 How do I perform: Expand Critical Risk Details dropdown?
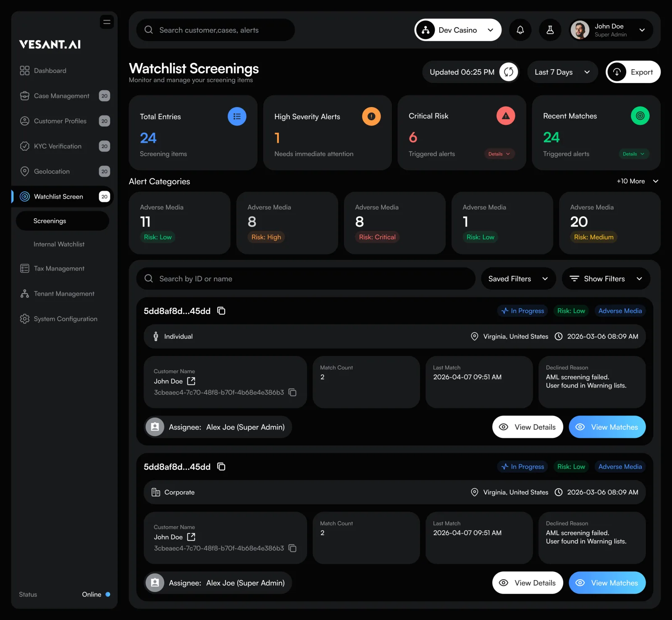pyautogui.click(x=499, y=154)
